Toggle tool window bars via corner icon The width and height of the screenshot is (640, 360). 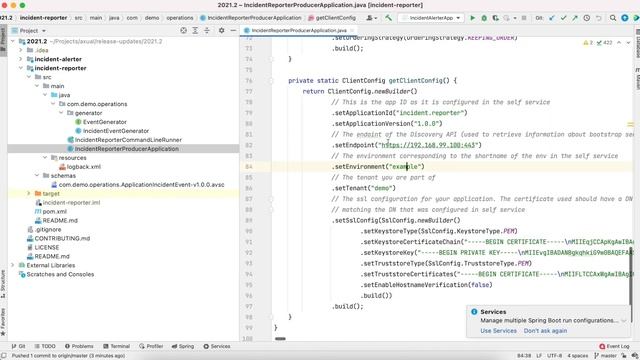4,356
